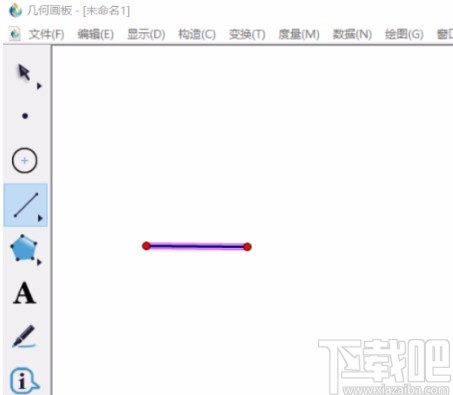The height and width of the screenshot is (395, 453).
Task: Expand the Arrow tool variants flyout
Action: (x=39, y=86)
